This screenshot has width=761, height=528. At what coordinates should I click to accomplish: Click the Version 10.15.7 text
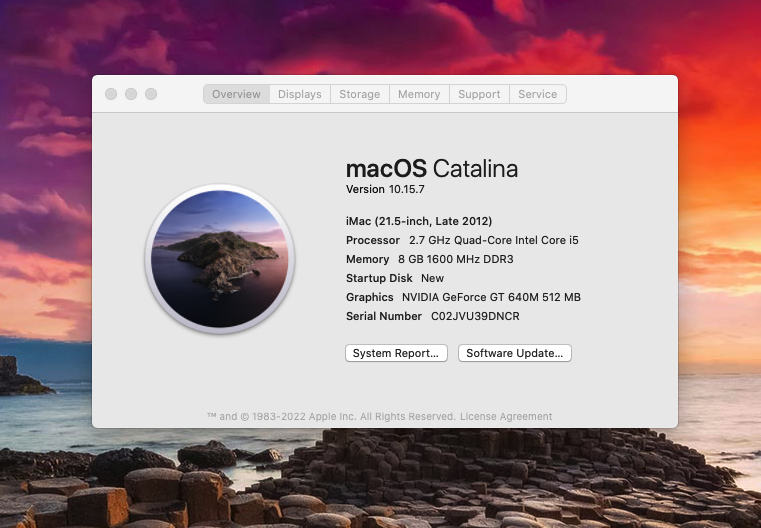tap(385, 189)
